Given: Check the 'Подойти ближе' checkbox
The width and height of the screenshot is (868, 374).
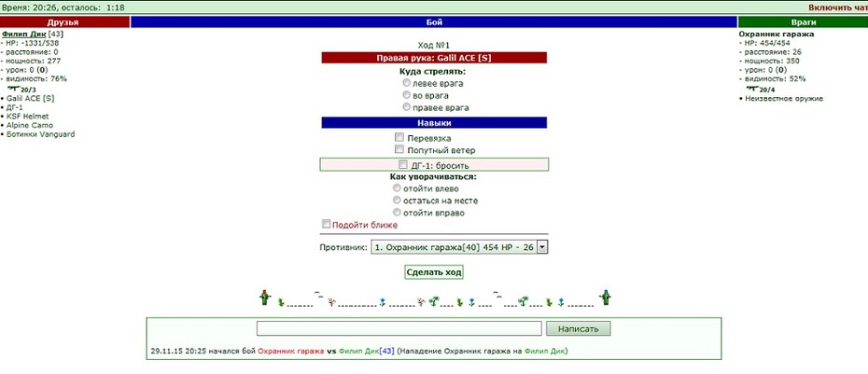Looking at the screenshot, I should 326,224.
